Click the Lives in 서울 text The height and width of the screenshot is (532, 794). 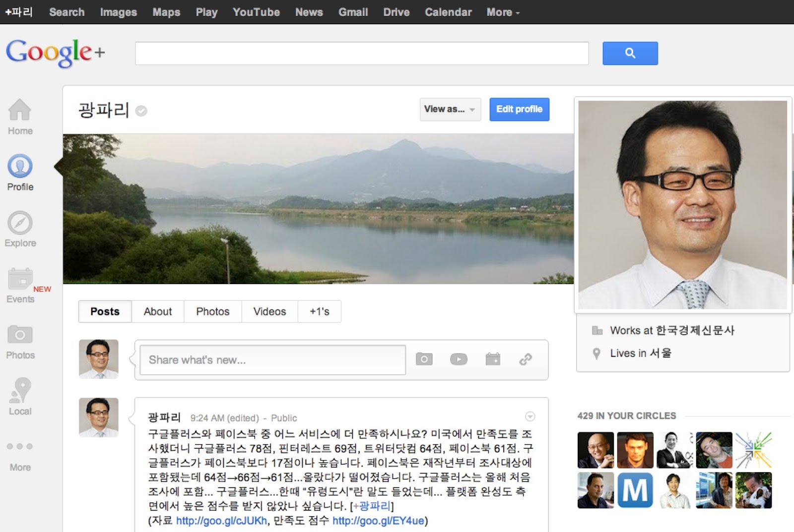tap(641, 353)
